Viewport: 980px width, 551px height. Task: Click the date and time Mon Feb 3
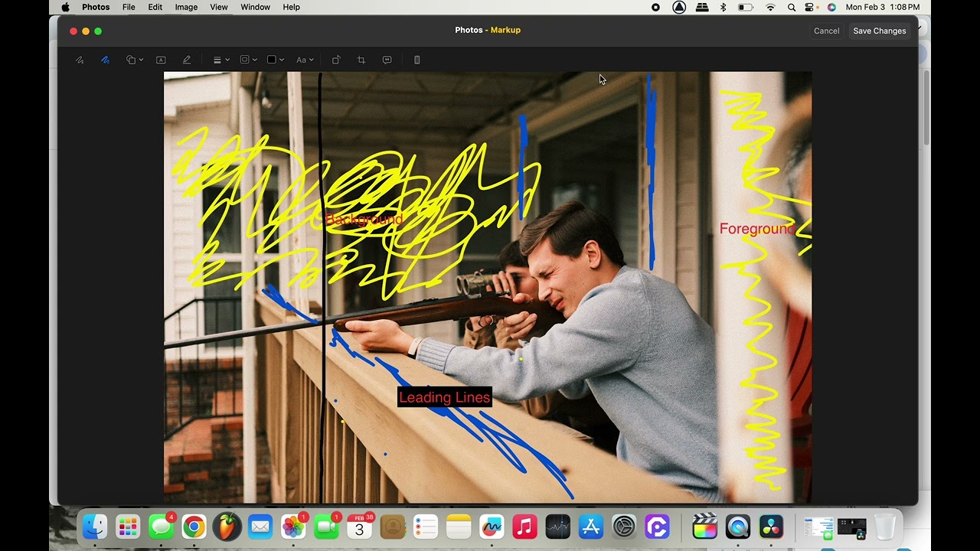883,7
